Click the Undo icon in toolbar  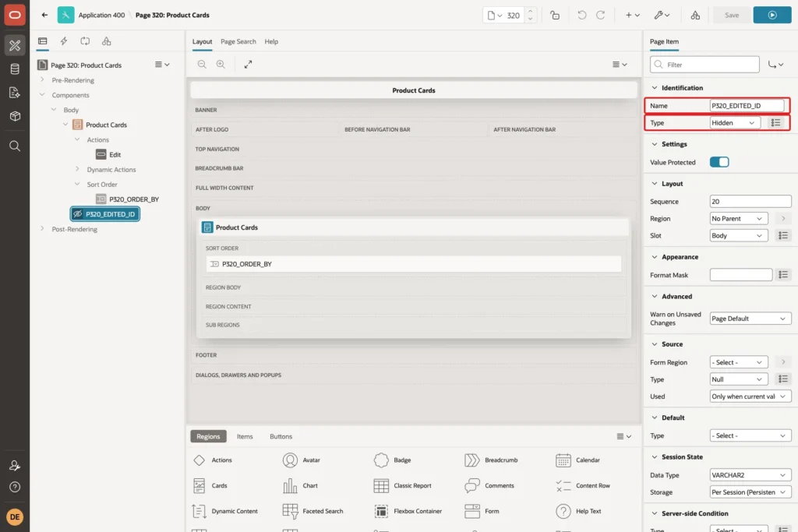pos(581,16)
